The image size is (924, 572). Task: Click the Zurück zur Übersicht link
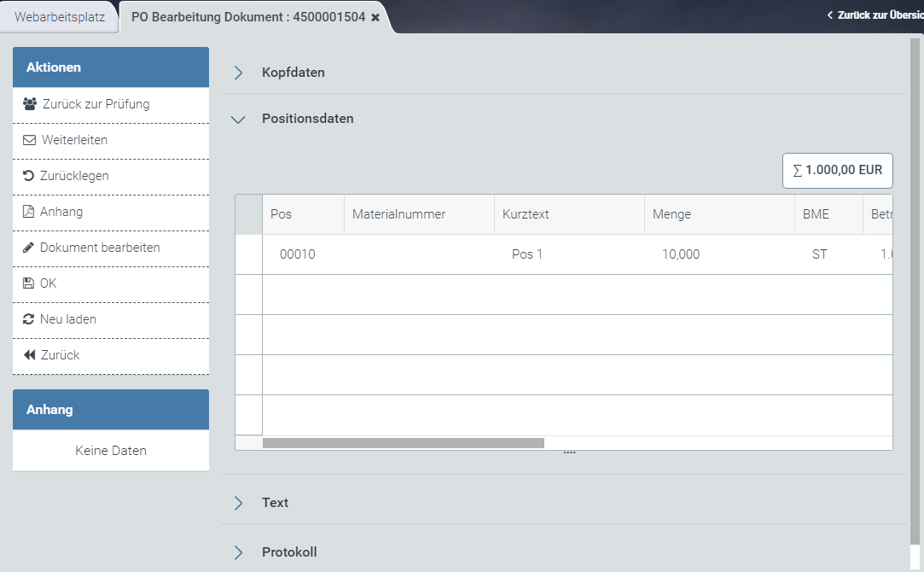point(870,15)
